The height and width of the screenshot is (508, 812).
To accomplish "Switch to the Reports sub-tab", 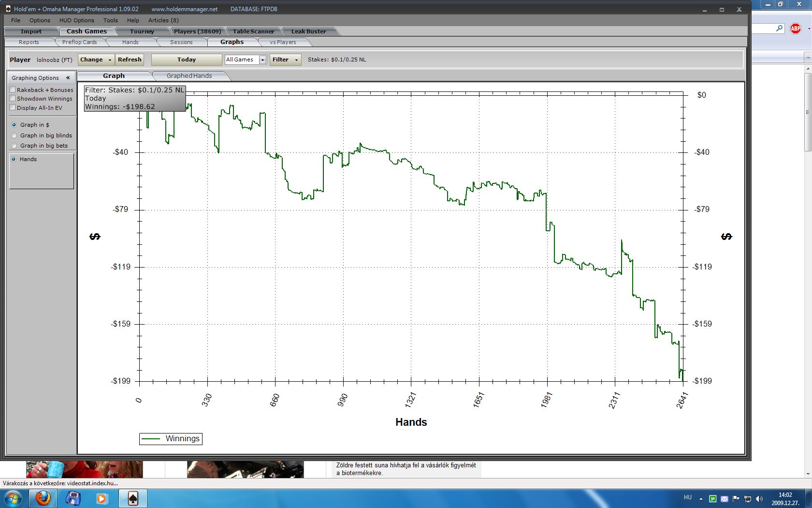I will 29,42.
